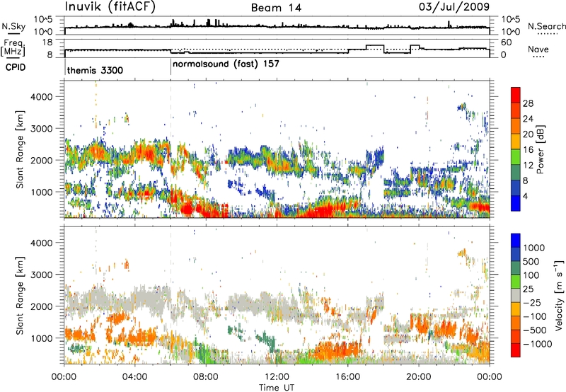Image resolution: width=566 pixels, height=392 pixels.
Task: Pick the bright blue bottom power colorbar segment
Action: [x=516, y=204]
